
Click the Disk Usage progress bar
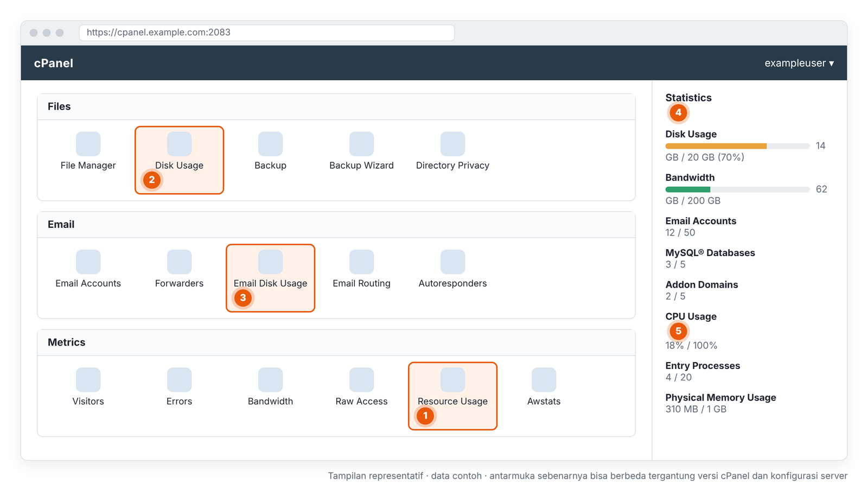pyautogui.click(x=737, y=146)
